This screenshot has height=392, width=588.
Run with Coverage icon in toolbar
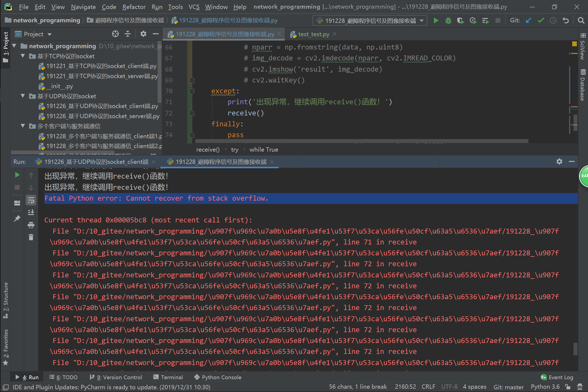pos(460,21)
